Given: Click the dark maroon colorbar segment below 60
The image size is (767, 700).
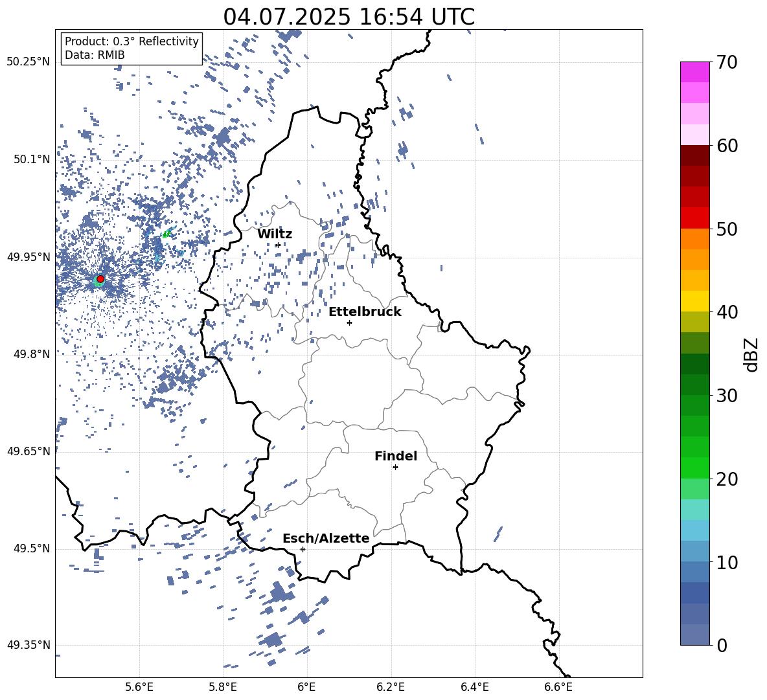Looking at the screenshot, I should (694, 155).
